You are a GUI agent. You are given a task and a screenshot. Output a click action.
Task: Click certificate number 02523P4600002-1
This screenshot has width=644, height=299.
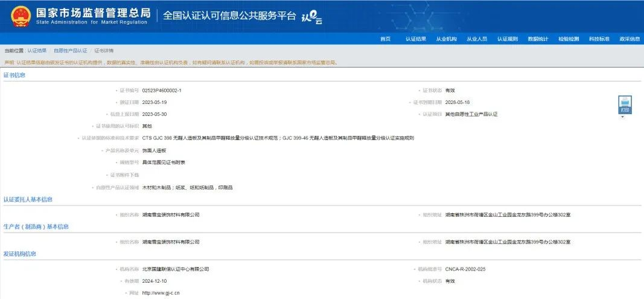click(161, 90)
